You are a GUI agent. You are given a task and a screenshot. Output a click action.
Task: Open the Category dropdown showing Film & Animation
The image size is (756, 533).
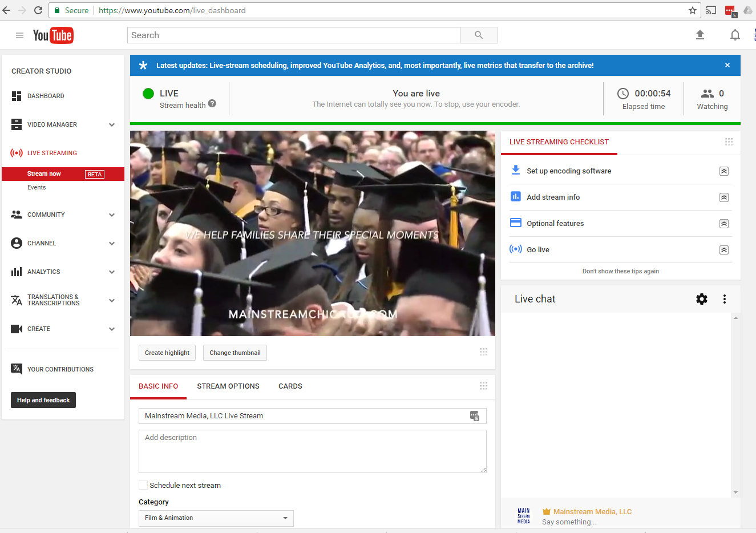click(x=216, y=518)
